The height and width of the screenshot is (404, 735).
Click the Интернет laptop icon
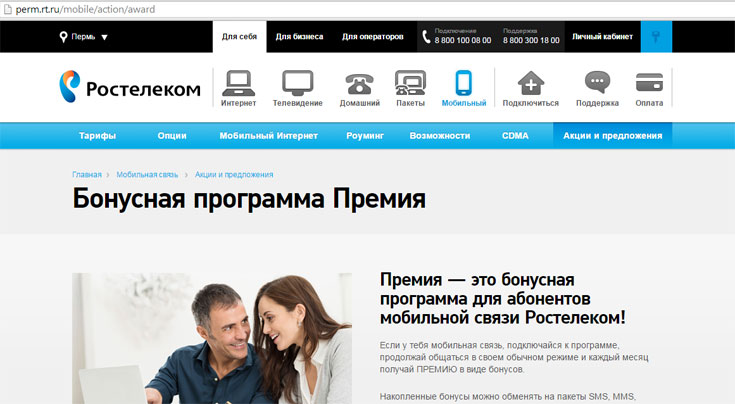[x=238, y=83]
